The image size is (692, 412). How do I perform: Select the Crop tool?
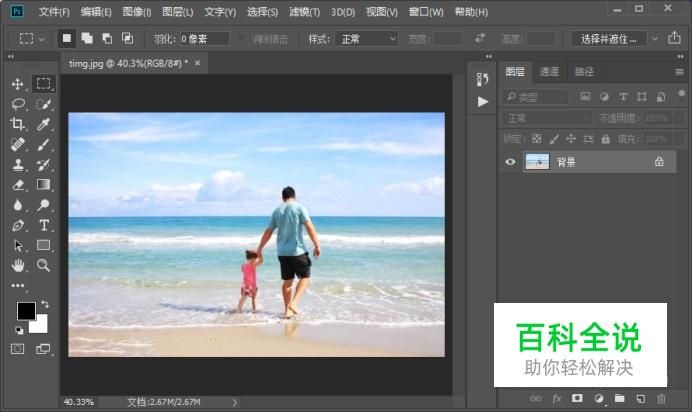[x=18, y=124]
